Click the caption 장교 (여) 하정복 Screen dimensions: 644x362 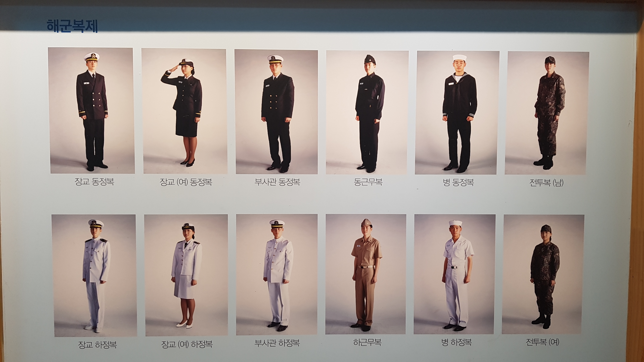tap(187, 344)
